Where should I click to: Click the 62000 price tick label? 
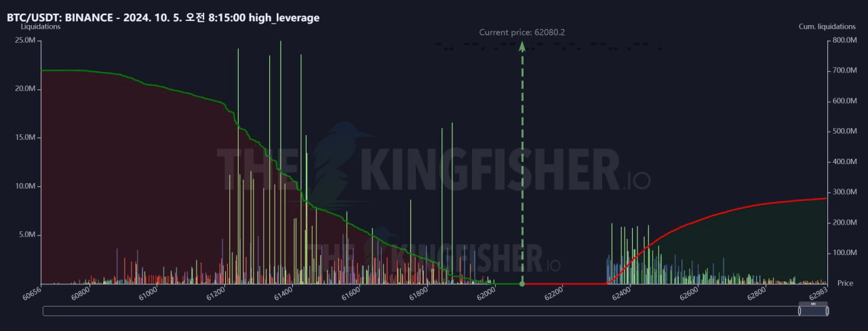[486, 294]
